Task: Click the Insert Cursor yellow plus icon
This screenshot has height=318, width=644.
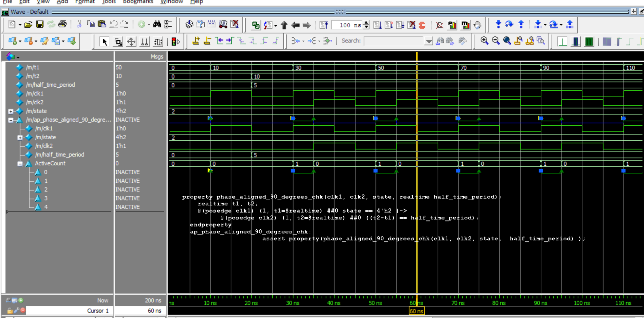Action: pyautogui.click(x=196, y=41)
